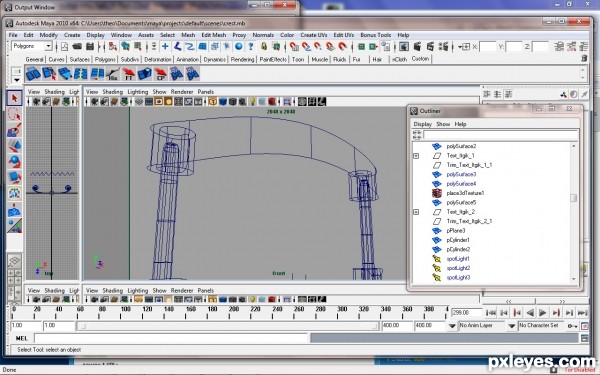The height and width of the screenshot is (375, 600).
Task: Enable snap to points magnet icon
Action: tap(318, 47)
